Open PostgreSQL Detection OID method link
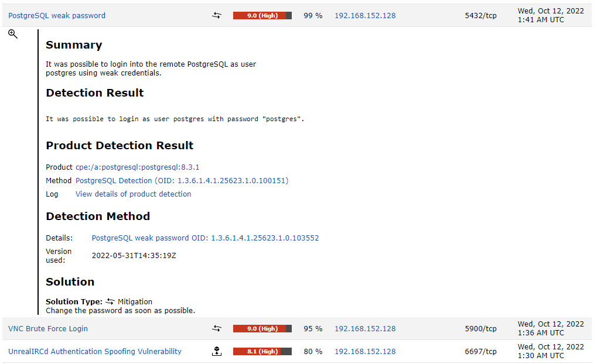Image resolution: width=597 pixels, height=364 pixels. [182, 181]
